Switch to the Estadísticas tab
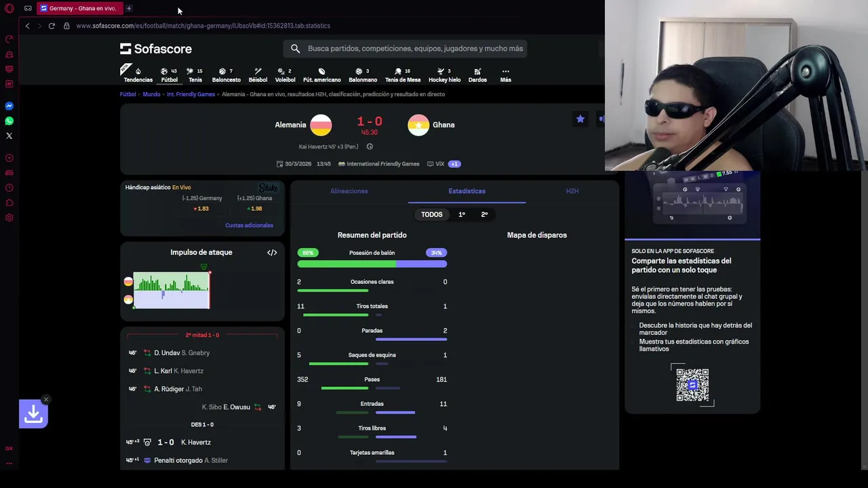The height and width of the screenshot is (488, 868). (x=467, y=191)
